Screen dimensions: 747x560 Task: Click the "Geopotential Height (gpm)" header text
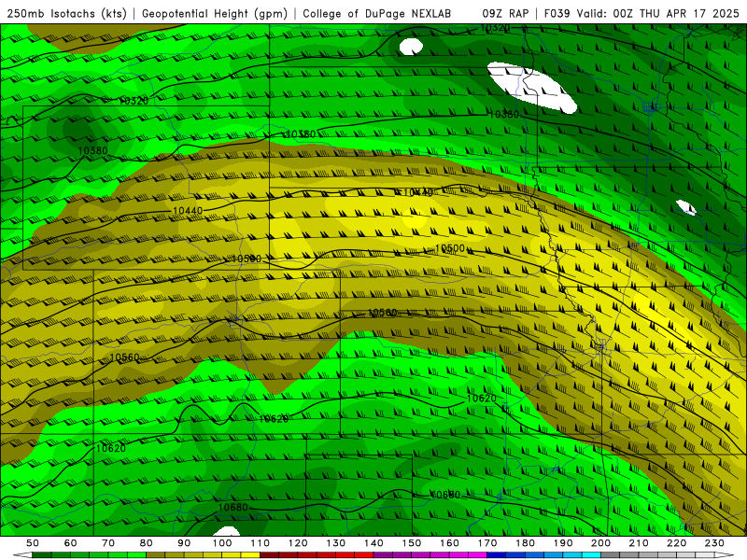tap(215, 14)
